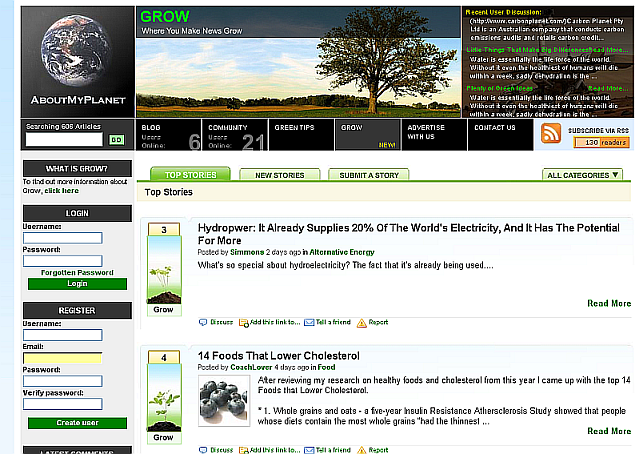The height and width of the screenshot is (454, 640).
Task: Click the Discuss icon under the Hydropower story
Action: [x=203, y=322]
